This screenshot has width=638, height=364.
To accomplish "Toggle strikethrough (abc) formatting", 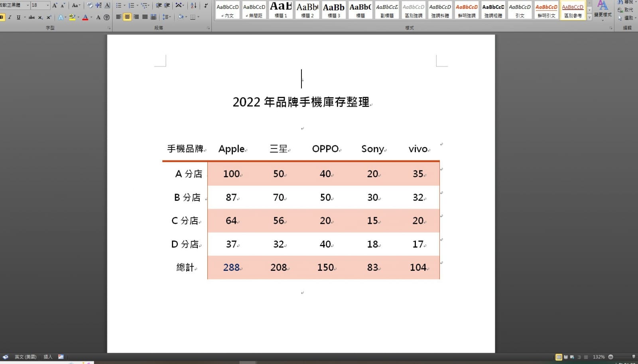I will pos(32,17).
